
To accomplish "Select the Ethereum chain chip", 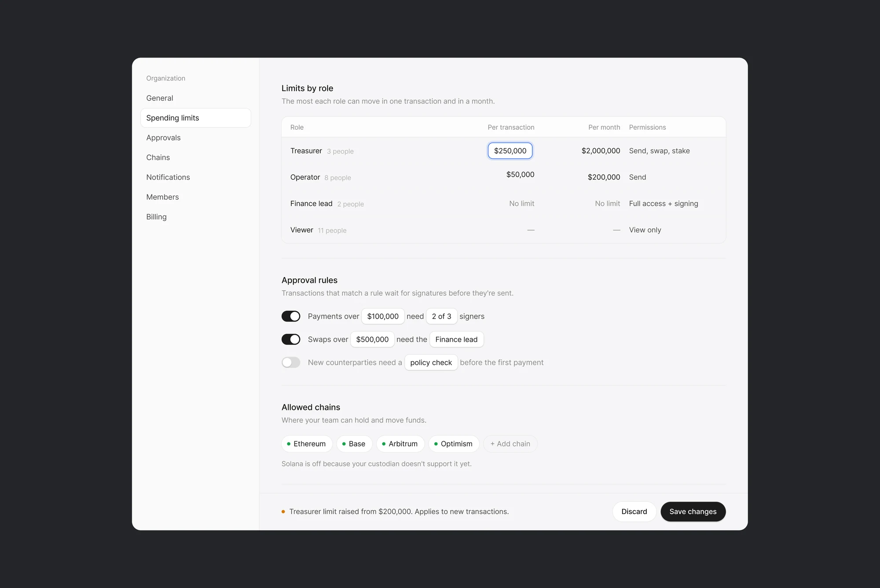I will (307, 444).
